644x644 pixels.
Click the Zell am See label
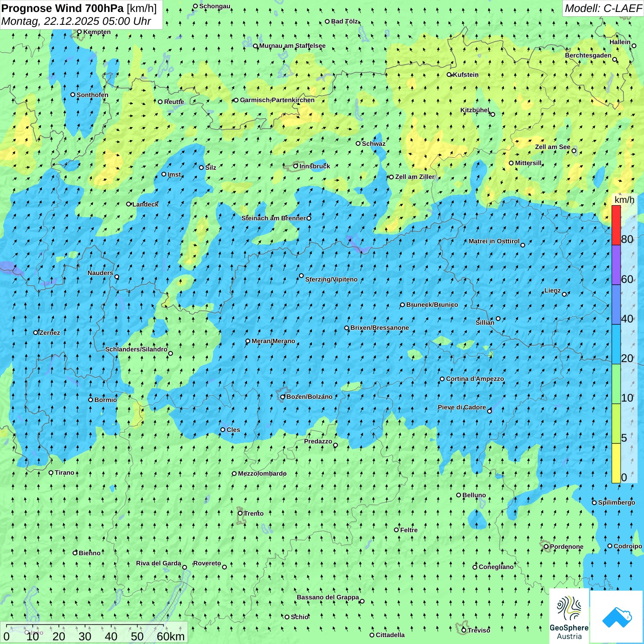click(x=552, y=147)
